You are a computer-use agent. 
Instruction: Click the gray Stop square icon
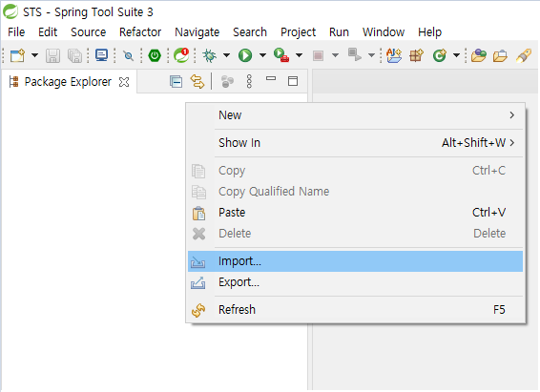coord(318,55)
